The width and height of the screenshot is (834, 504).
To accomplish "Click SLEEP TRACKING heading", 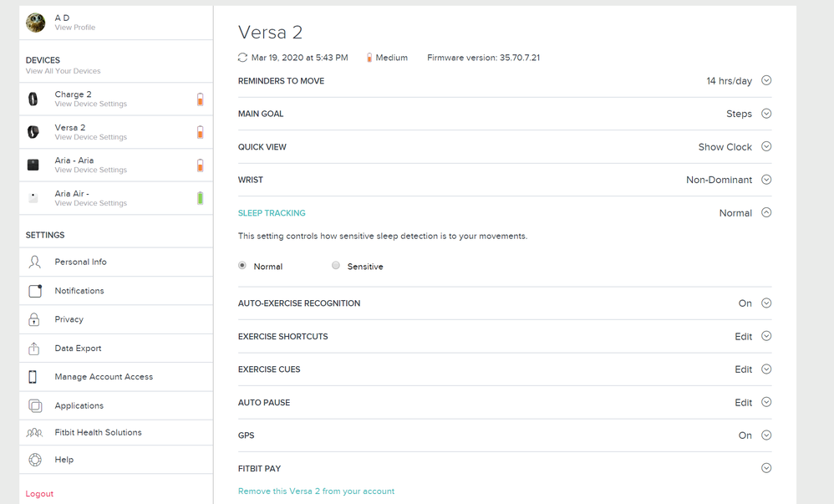I will click(272, 213).
